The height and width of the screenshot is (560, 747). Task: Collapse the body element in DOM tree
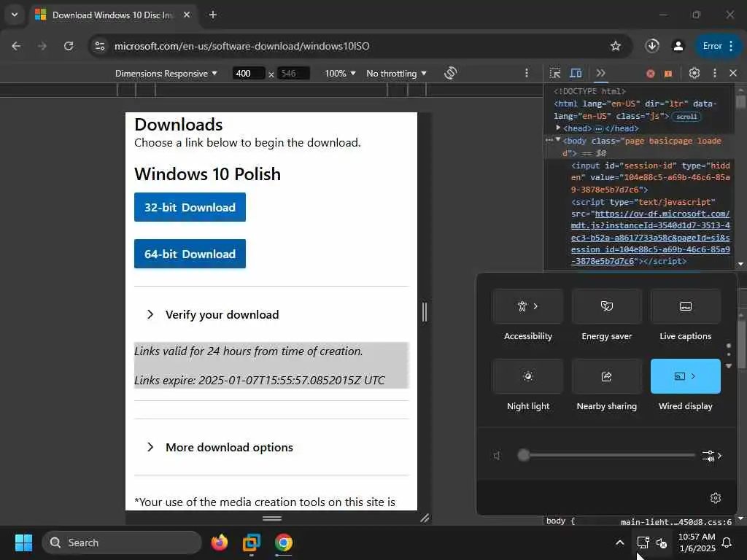(x=558, y=140)
